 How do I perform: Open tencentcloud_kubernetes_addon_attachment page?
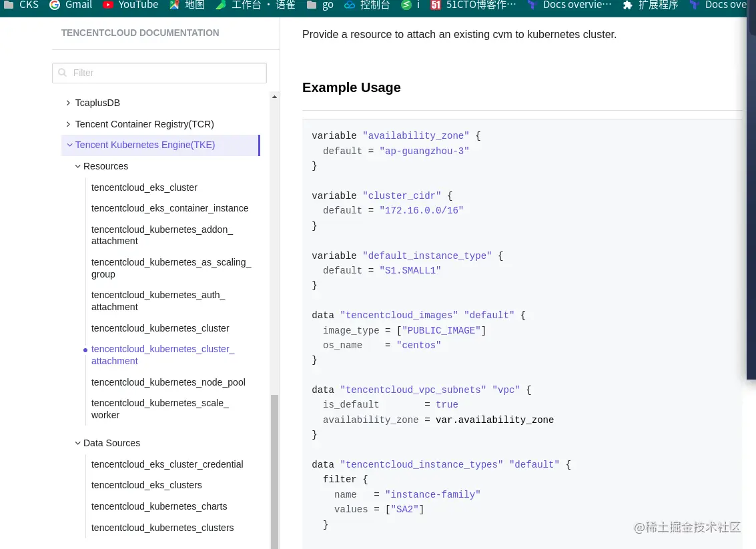click(162, 235)
